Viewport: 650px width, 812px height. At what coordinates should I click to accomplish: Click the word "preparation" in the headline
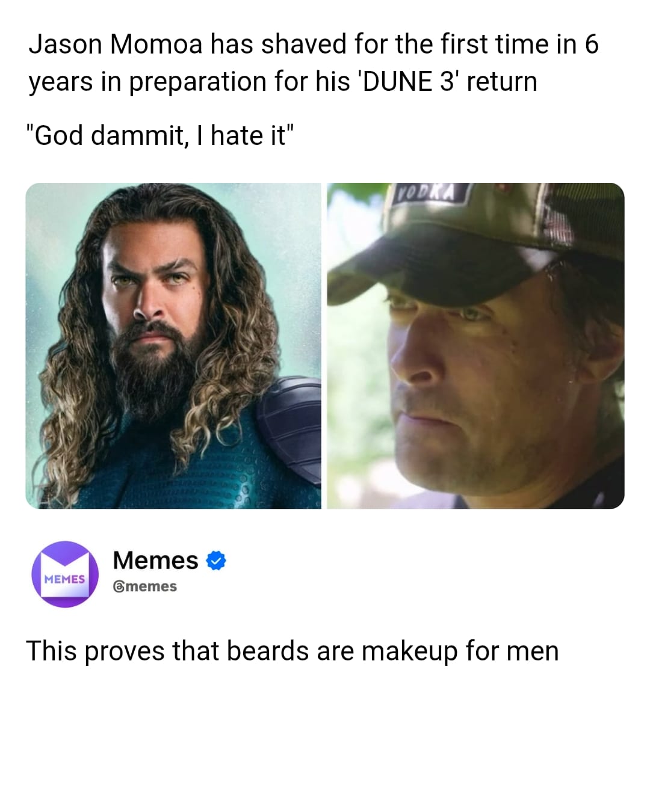click(x=197, y=81)
